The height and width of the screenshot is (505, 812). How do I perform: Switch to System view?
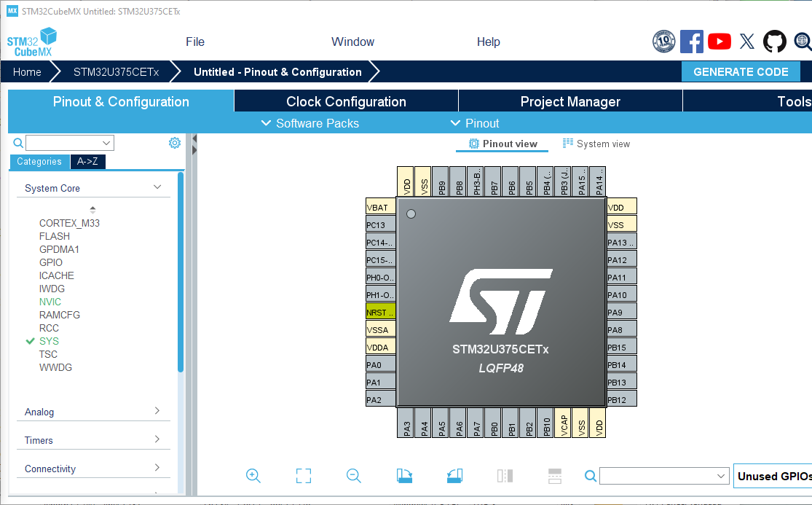coord(596,144)
